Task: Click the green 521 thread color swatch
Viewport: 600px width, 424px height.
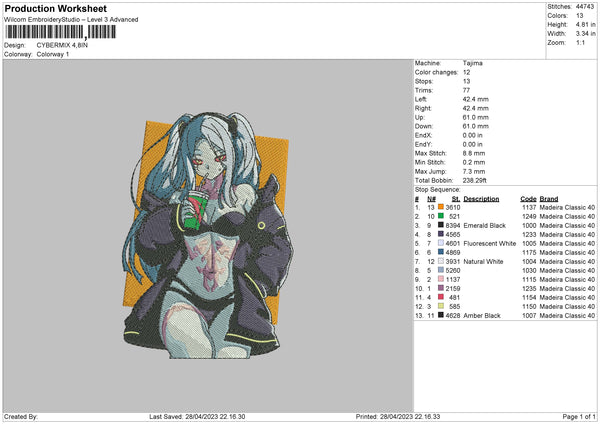Action: pyautogui.click(x=441, y=216)
